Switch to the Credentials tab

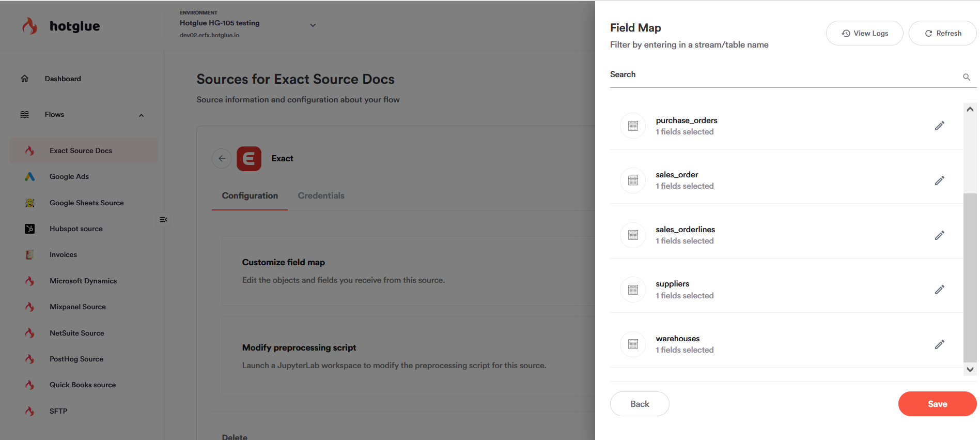click(x=321, y=195)
